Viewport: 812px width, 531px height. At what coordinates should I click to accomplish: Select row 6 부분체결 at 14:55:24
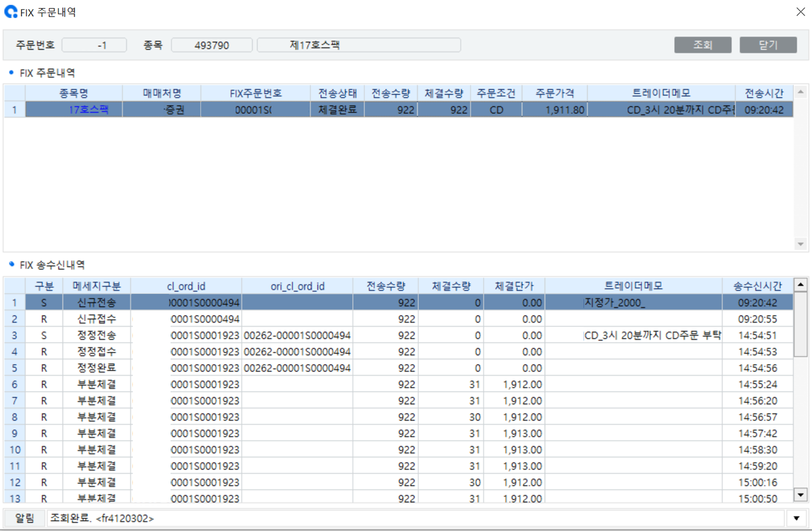(96, 384)
